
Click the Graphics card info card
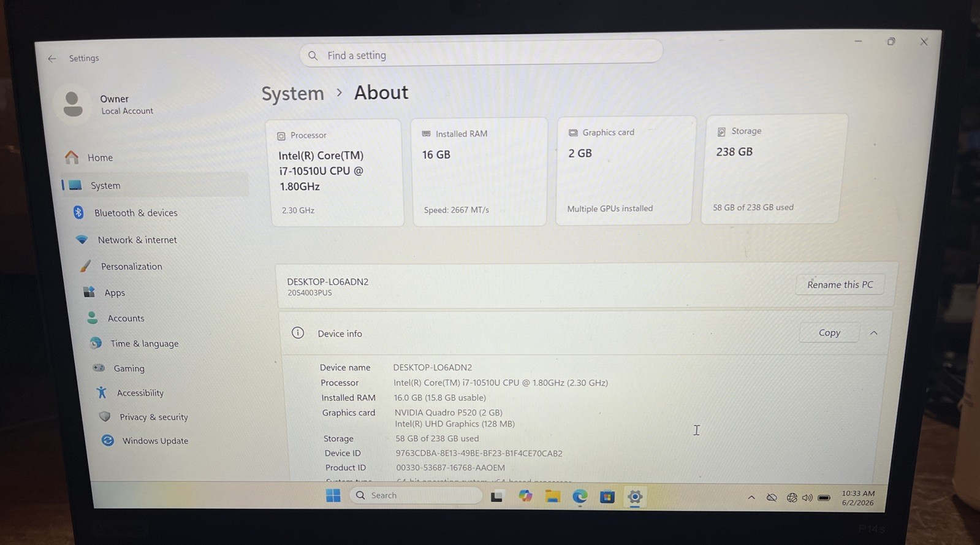[625, 170]
